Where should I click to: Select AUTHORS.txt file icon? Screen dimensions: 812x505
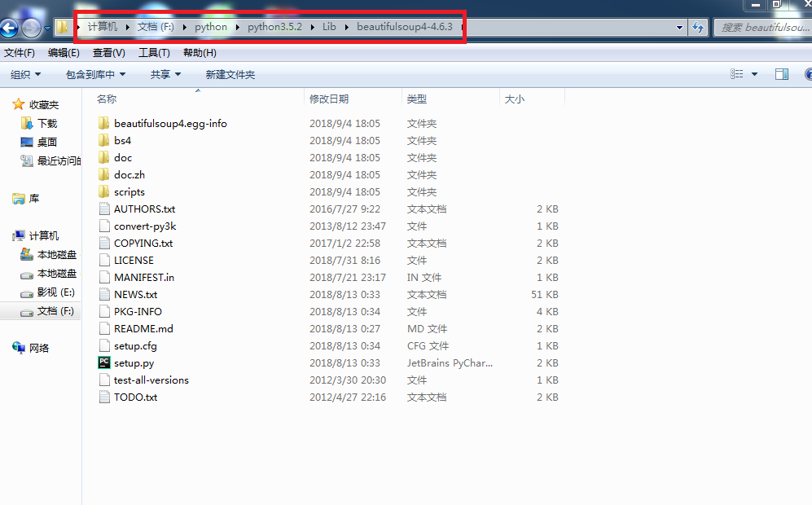pos(104,209)
